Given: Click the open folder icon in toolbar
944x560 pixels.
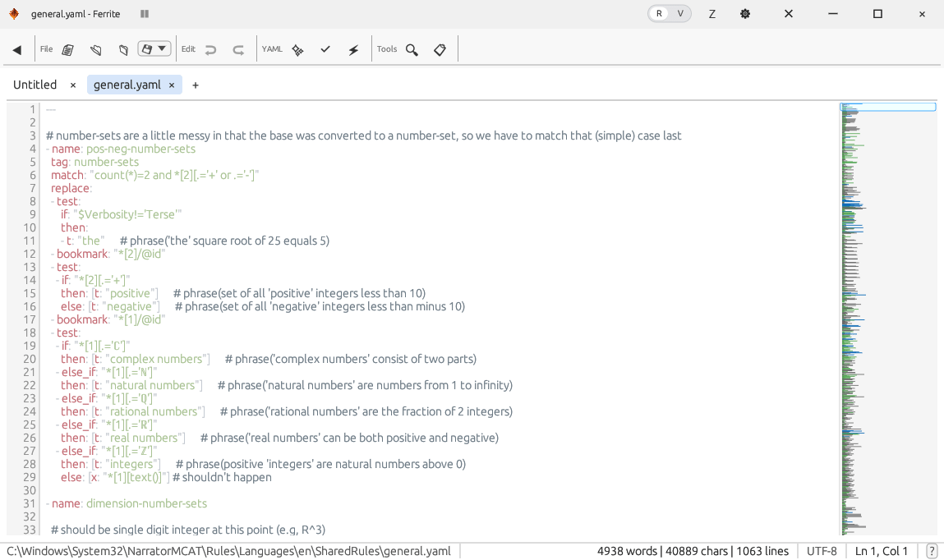Looking at the screenshot, I should [123, 50].
